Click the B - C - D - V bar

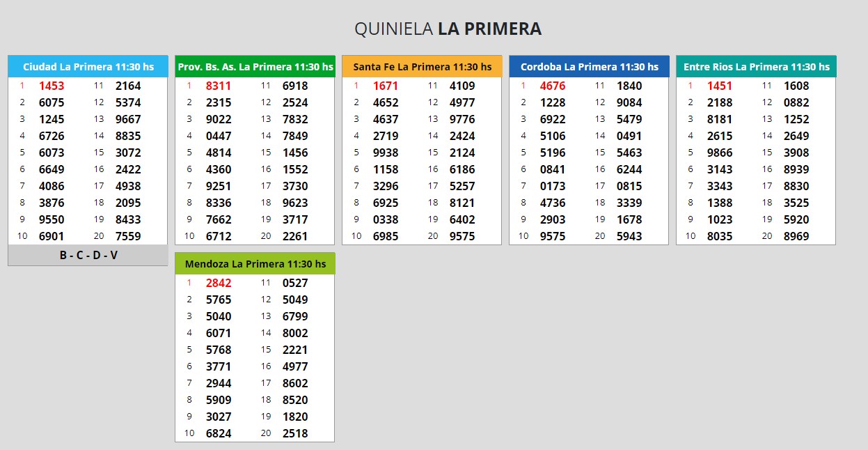pos(88,255)
